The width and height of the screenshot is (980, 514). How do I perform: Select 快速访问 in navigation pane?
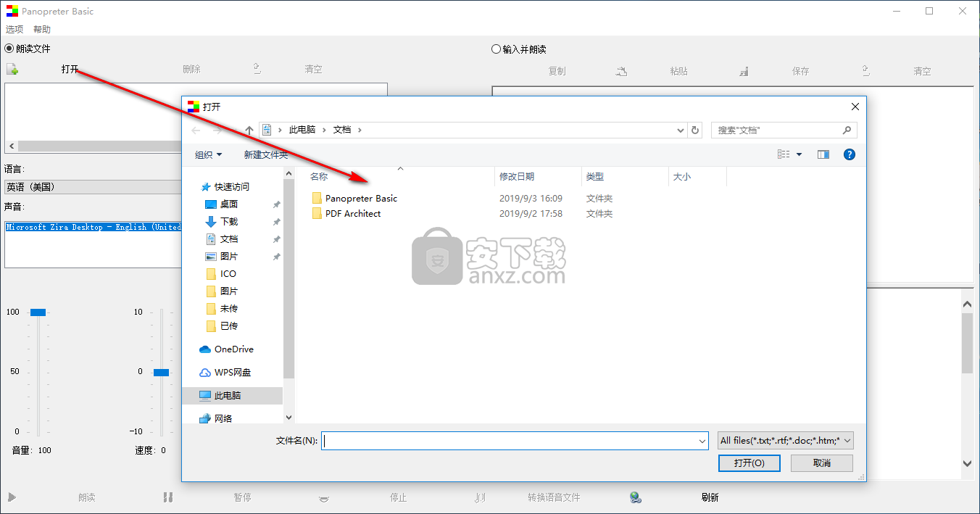(x=231, y=186)
